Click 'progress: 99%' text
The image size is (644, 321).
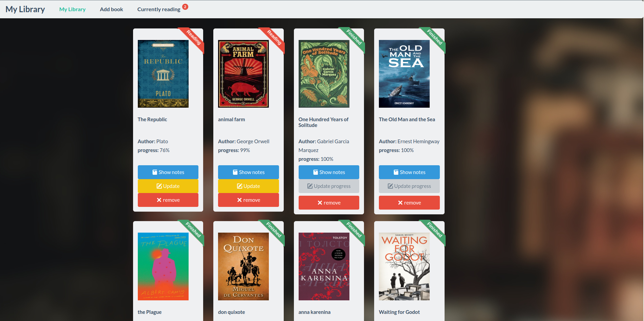pos(234,150)
